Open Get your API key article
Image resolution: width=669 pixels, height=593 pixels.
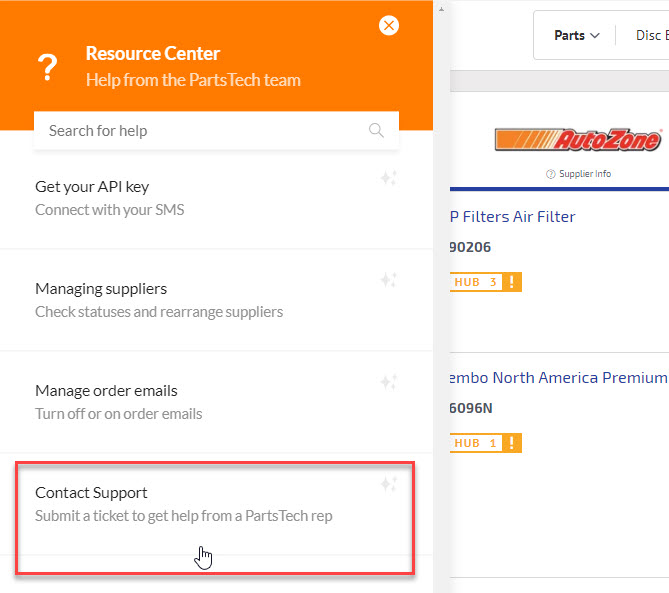(216, 198)
